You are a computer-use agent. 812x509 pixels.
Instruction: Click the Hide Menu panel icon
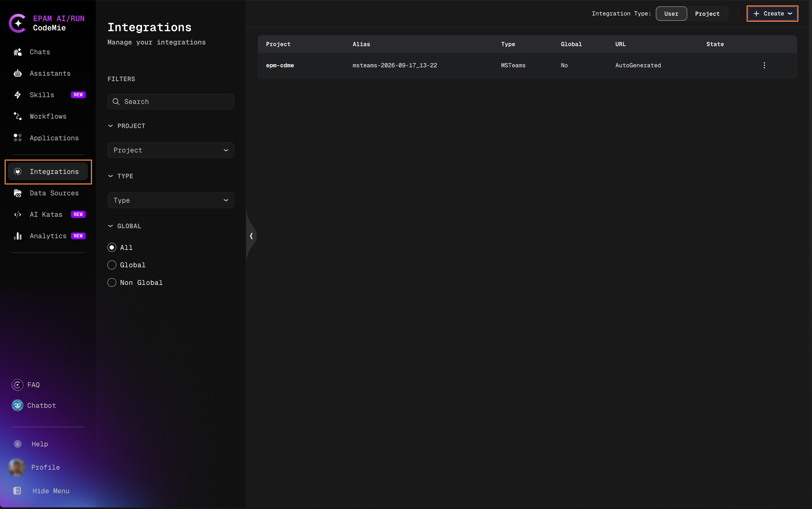click(18, 491)
